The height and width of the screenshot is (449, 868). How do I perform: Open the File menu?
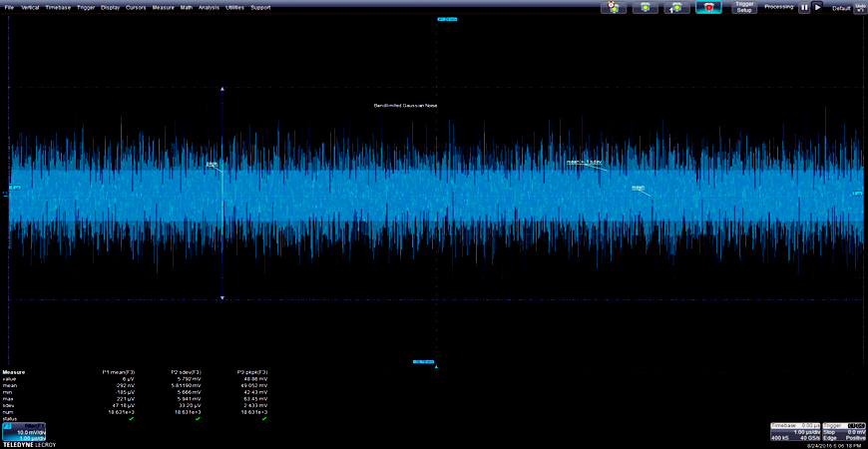pyautogui.click(x=9, y=8)
